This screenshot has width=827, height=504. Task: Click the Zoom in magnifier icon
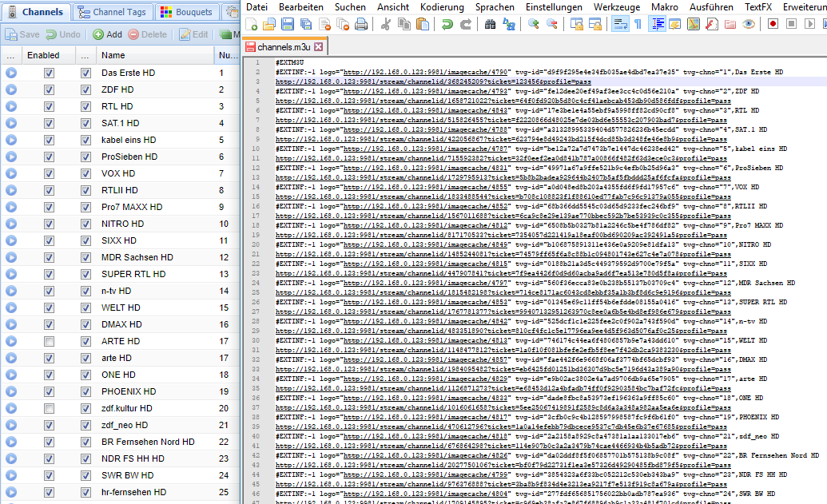pos(534,24)
